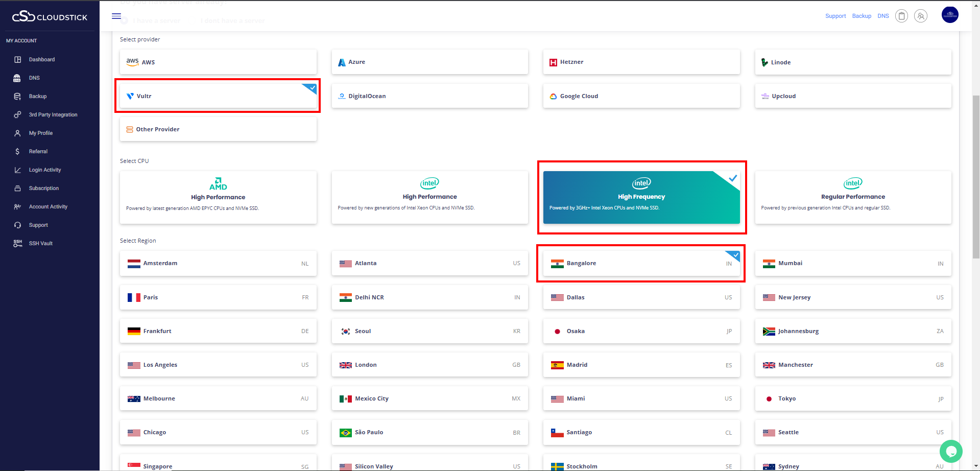Viewport: 980px width, 471px height.
Task: Click the Backup link in top bar
Action: click(862, 16)
